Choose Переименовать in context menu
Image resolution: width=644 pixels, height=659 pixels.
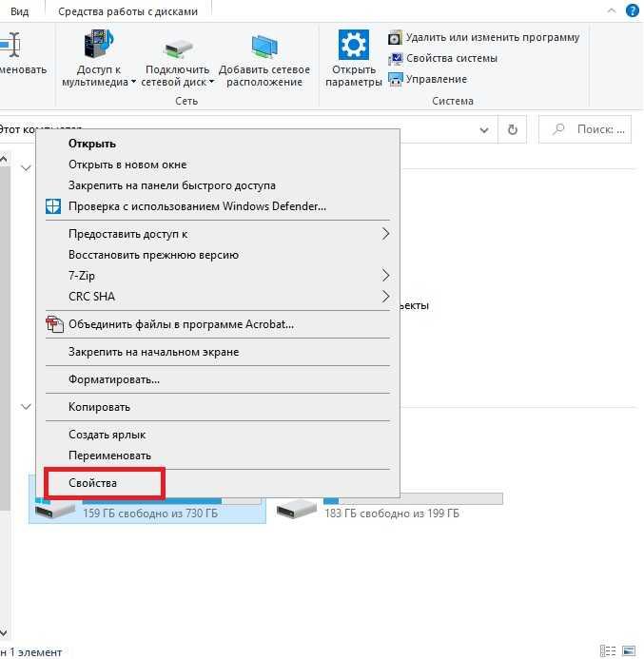tap(218, 455)
